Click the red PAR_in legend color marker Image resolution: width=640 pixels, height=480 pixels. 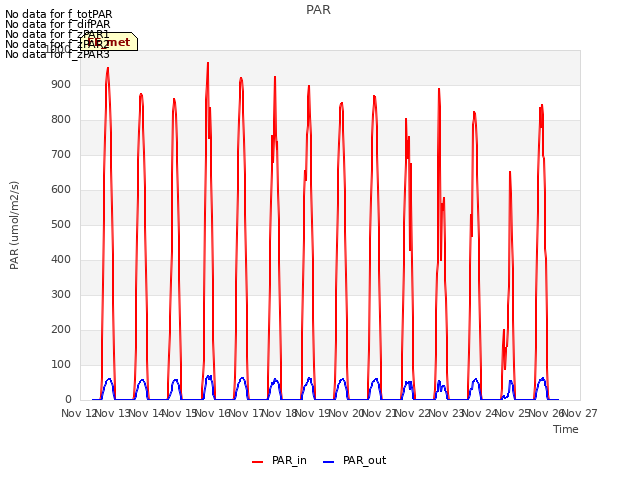pyautogui.click(x=257, y=462)
